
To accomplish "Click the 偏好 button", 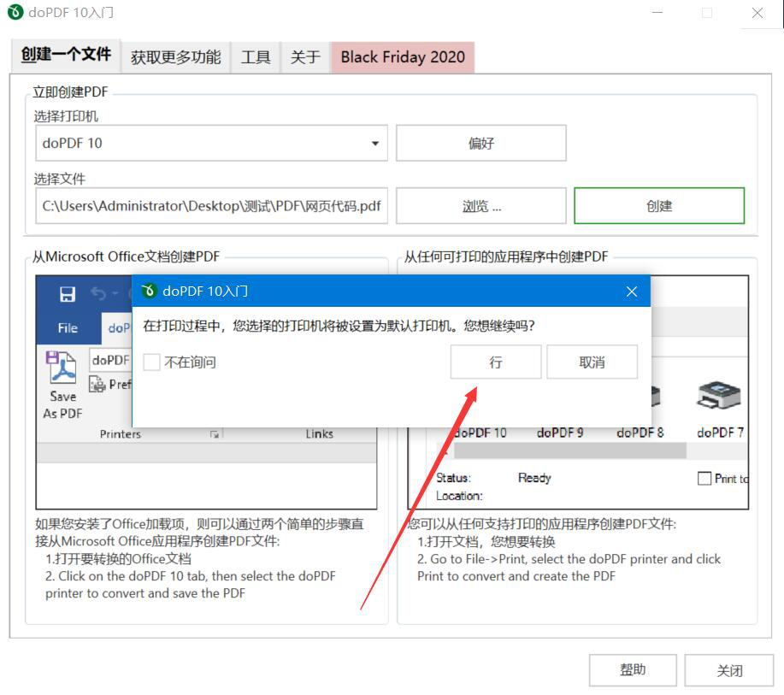I will (481, 144).
